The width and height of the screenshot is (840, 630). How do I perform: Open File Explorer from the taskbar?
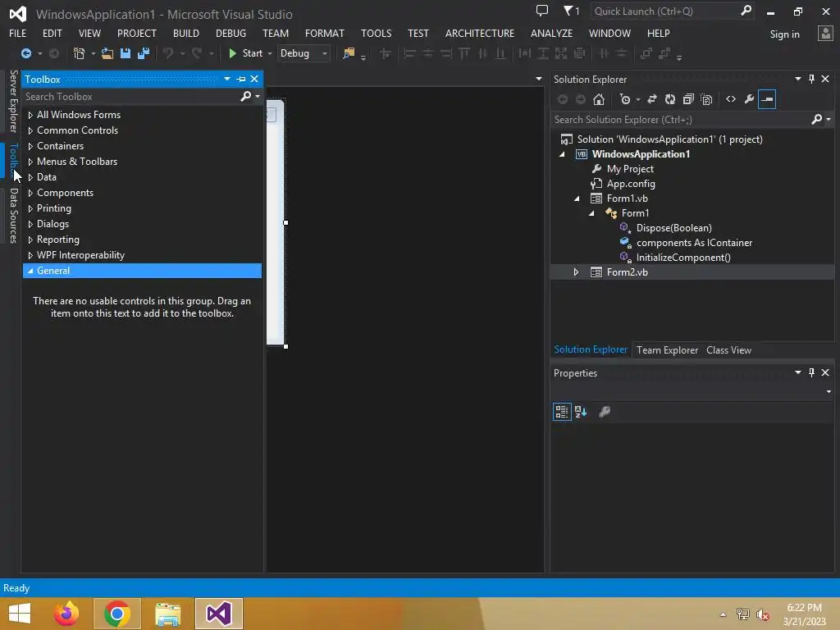[x=167, y=614]
